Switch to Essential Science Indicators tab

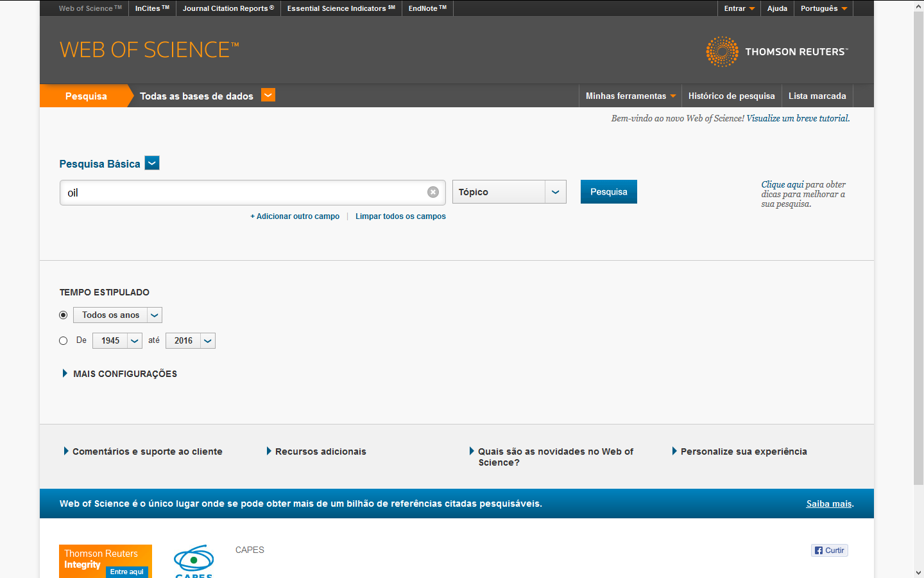tap(341, 8)
